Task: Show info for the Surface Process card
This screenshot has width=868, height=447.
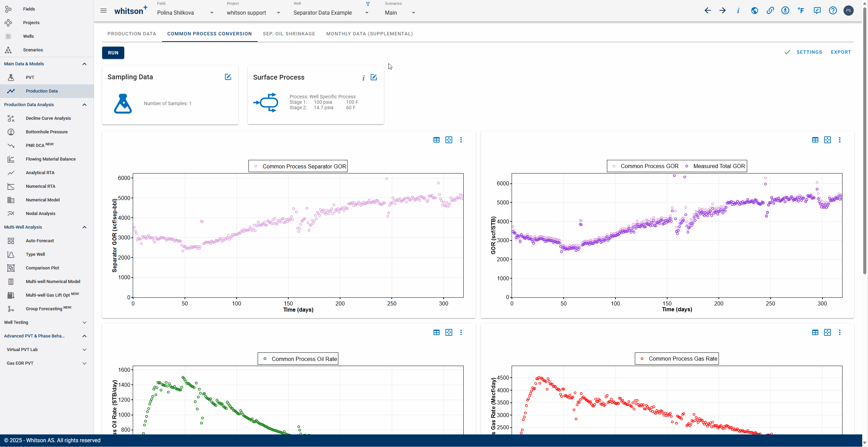Action: pyautogui.click(x=364, y=78)
